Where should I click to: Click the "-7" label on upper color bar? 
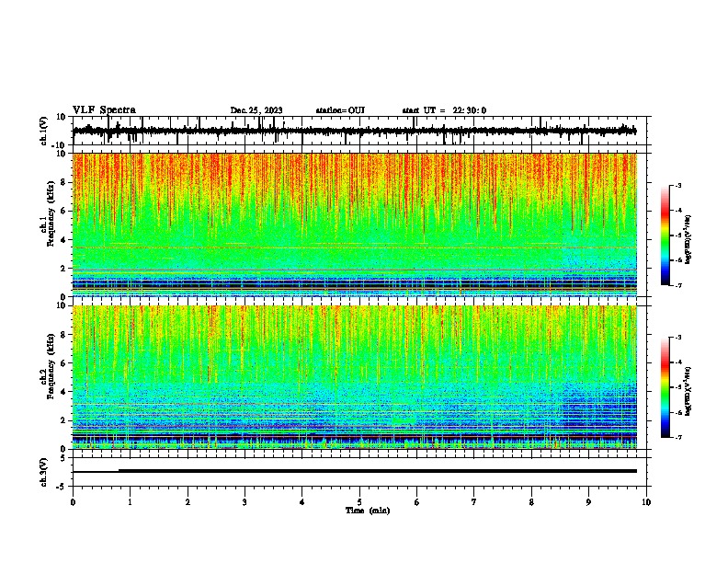pyautogui.click(x=677, y=285)
